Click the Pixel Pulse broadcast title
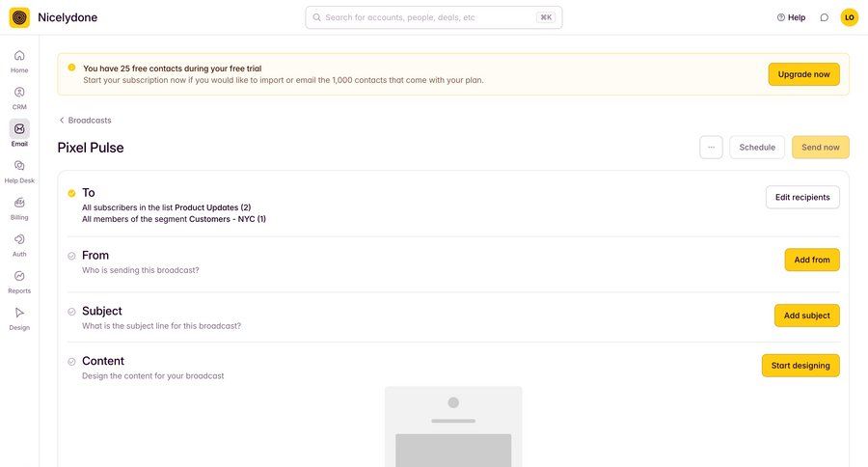This screenshot has height=467, width=868. pyautogui.click(x=91, y=148)
